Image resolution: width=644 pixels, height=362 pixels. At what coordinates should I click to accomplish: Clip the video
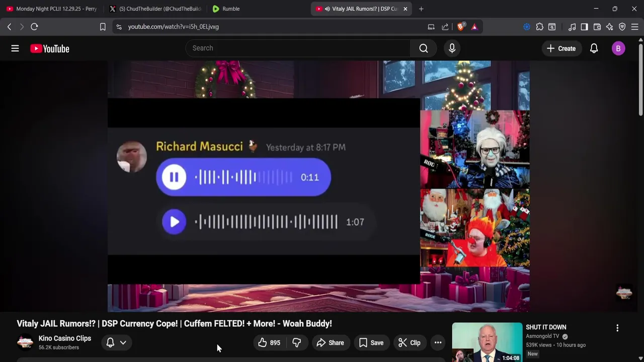click(x=410, y=343)
